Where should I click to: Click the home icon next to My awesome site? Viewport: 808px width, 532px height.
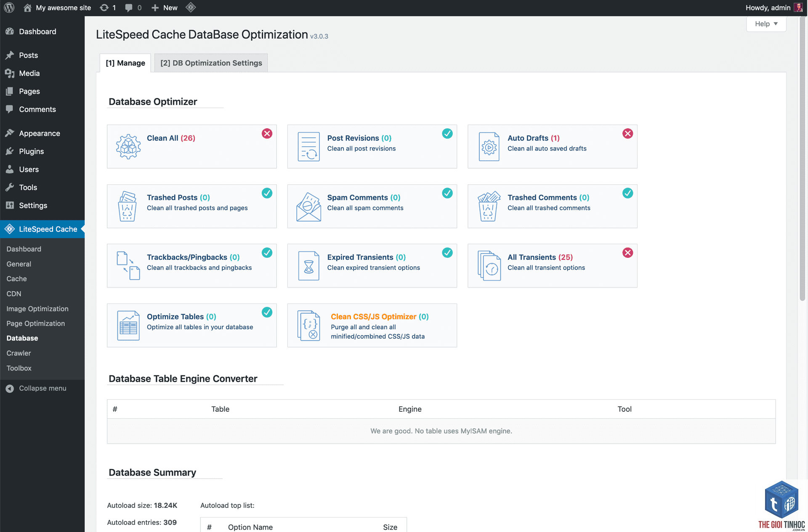pyautogui.click(x=27, y=8)
